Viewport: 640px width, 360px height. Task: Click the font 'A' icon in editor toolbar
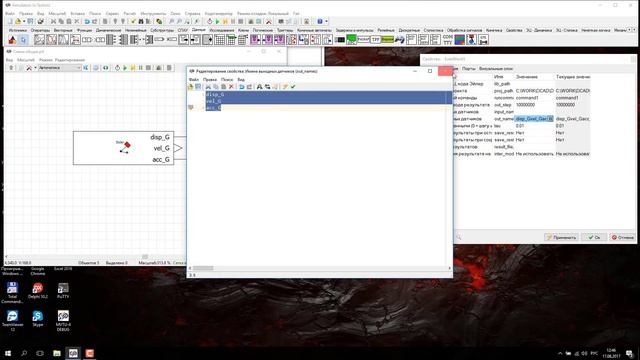click(x=259, y=87)
